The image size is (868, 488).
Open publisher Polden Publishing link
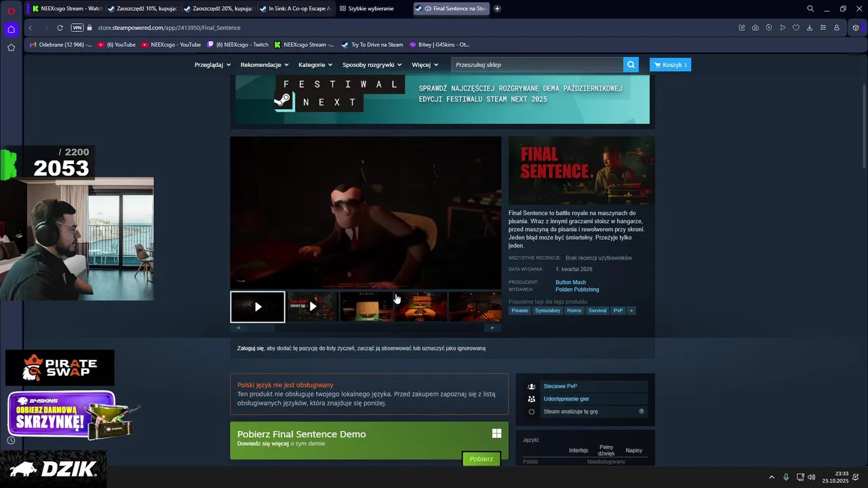[577, 289]
